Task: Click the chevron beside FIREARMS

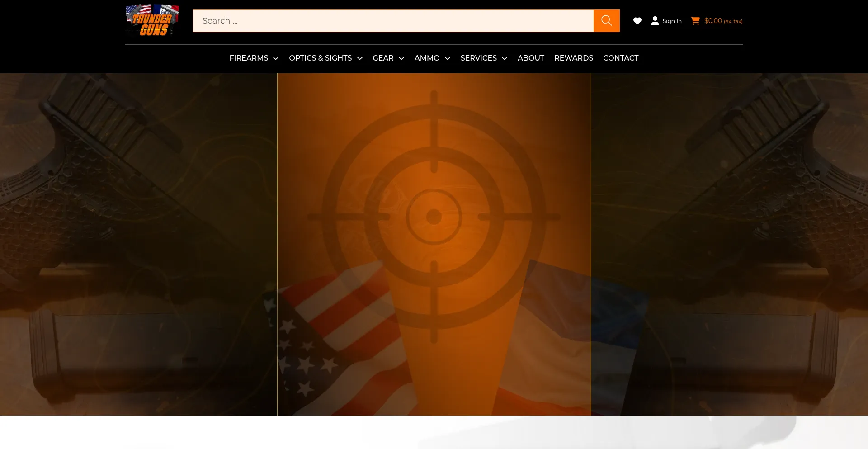Action: tap(276, 58)
